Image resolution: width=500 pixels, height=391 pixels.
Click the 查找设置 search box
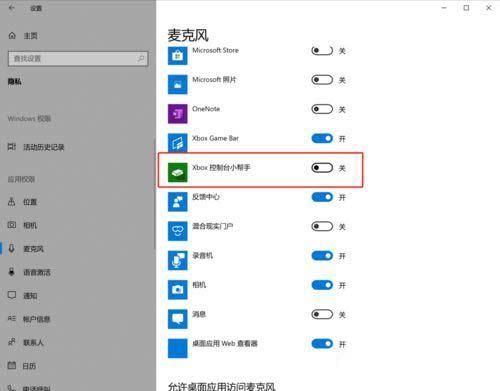click(x=78, y=59)
